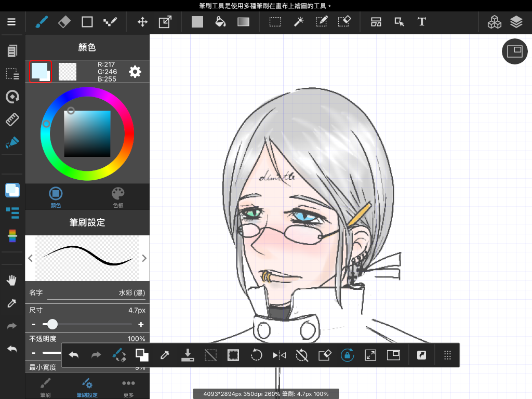
Task: Click the saturation square picker handle
Action: point(71,111)
